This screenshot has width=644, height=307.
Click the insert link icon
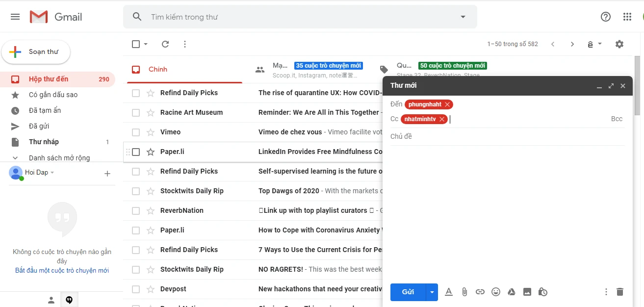tap(480, 292)
